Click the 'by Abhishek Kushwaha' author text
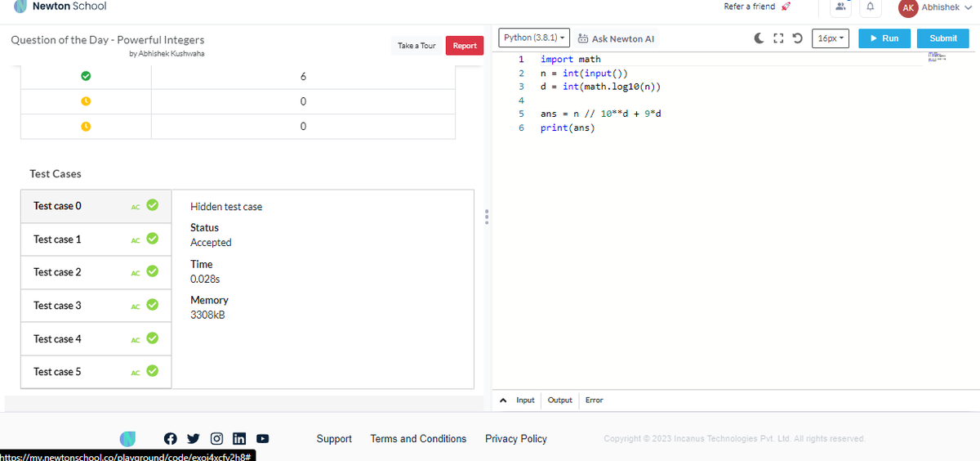 pyautogui.click(x=167, y=54)
